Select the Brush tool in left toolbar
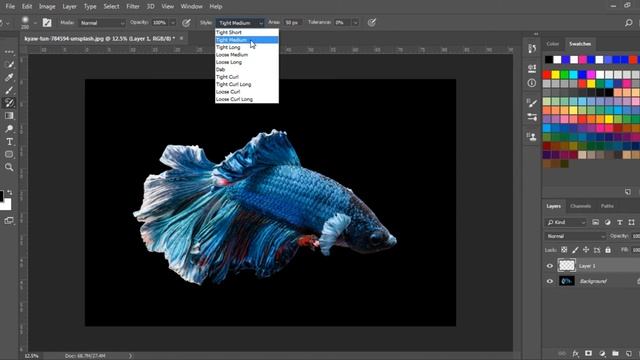The width and height of the screenshot is (640, 360). (x=9, y=90)
